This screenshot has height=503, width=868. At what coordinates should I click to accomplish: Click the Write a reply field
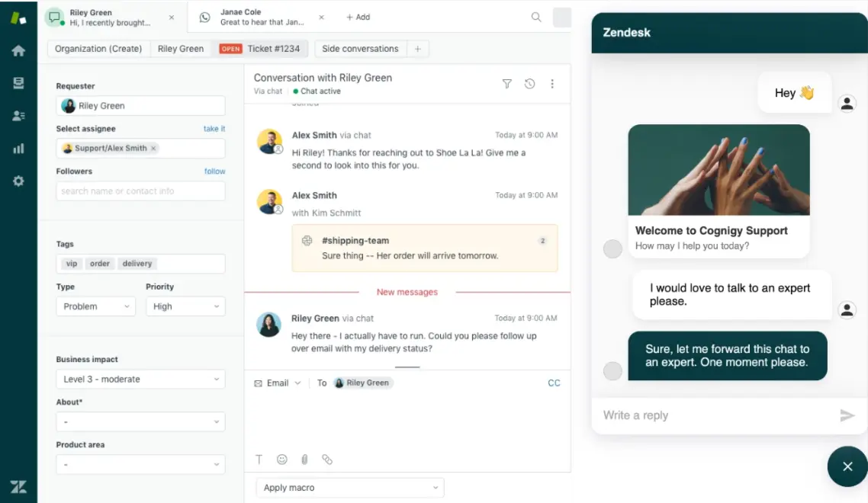pos(713,415)
